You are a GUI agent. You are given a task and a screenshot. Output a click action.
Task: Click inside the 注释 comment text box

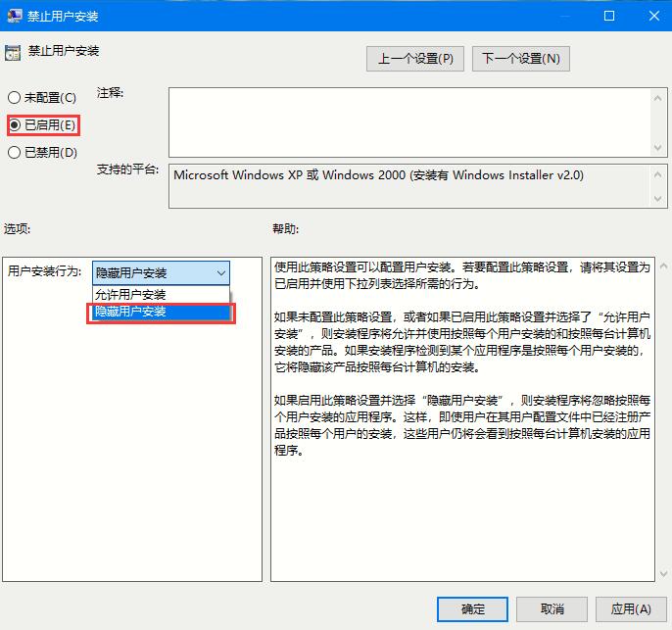coord(402,118)
